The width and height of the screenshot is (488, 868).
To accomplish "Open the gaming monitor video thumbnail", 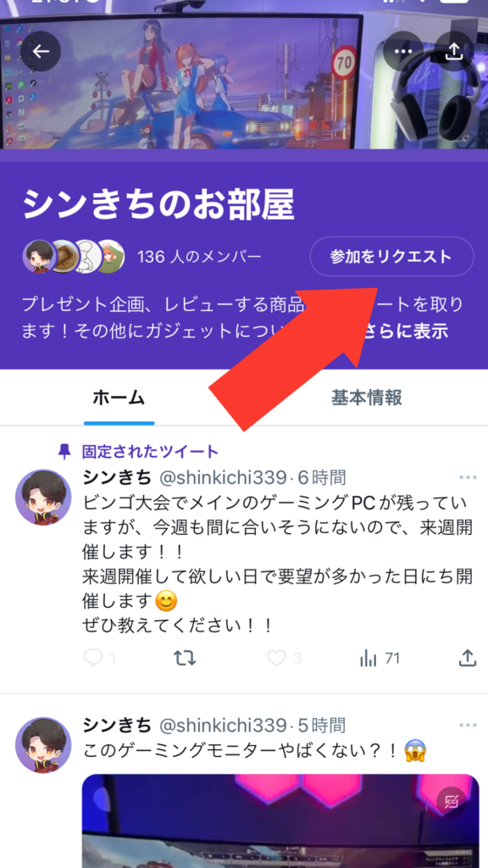I will coord(280,821).
